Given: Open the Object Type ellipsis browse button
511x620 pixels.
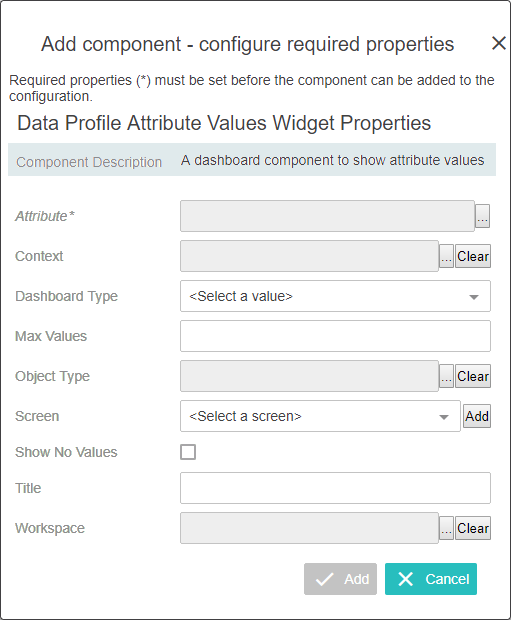Looking at the screenshot, I should point(446,376).
